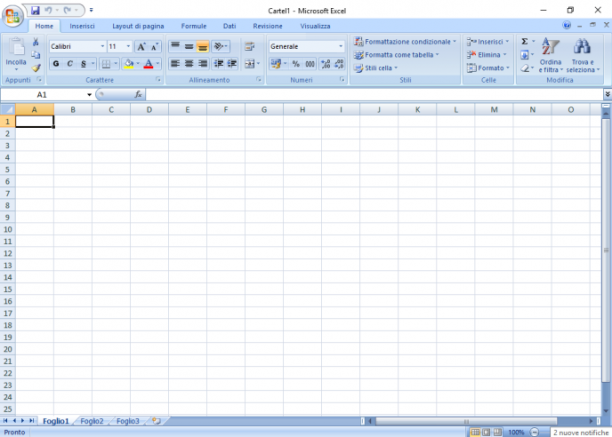Screen dimensions: 612x437
Task: Switch to the Formule tab
Action: (x=194, y=26)
